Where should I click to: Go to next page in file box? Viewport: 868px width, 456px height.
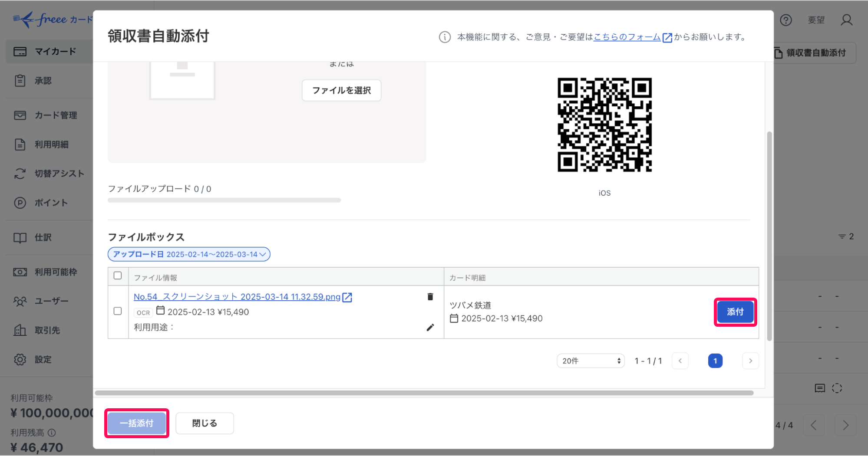tap(750, 361)
